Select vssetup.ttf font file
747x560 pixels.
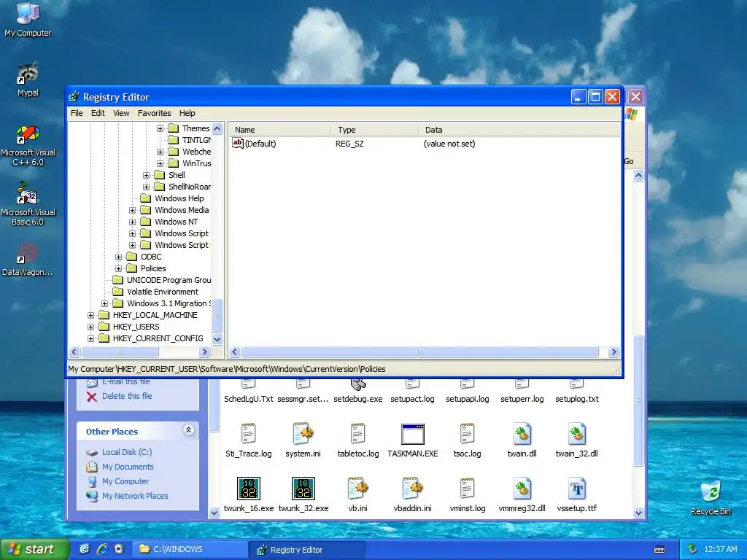click(x=576, y=495)
